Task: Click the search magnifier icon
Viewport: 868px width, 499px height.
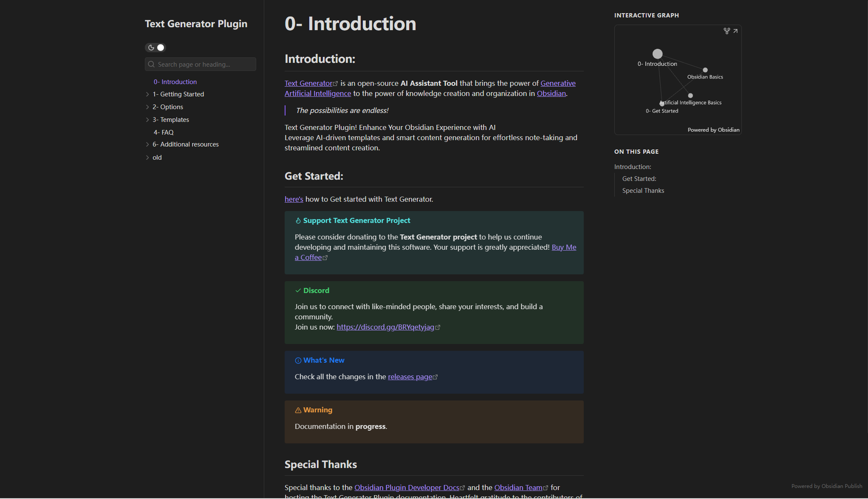Action: click(151, 65)
